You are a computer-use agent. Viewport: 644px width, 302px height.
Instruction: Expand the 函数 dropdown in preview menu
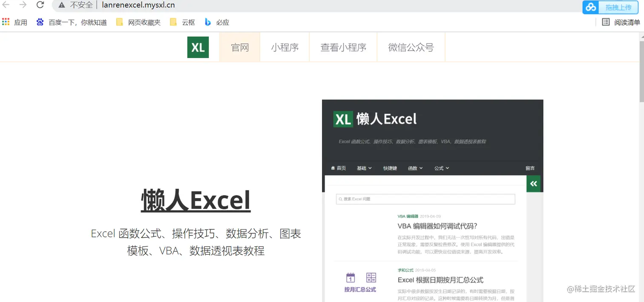coord(415,168)
